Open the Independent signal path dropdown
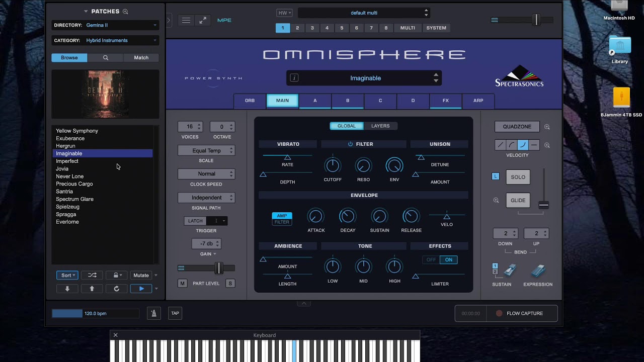Viewport: 644px width, 362px height. 206,198
